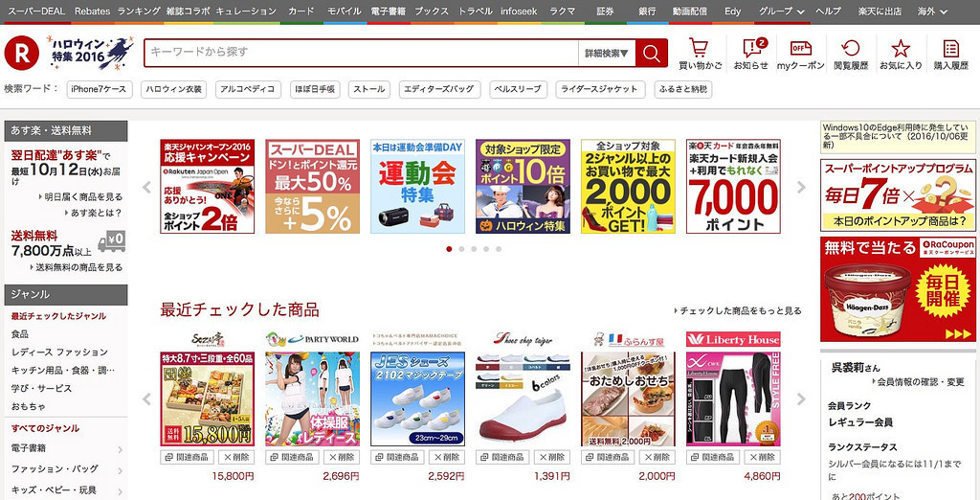
Task: Open Windows10 Edge notice text
Action: [x=898, y=136]
